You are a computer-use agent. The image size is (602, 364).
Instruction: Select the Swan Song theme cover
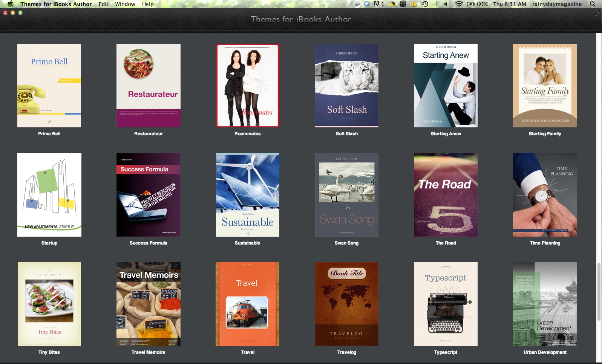(347, 195)
